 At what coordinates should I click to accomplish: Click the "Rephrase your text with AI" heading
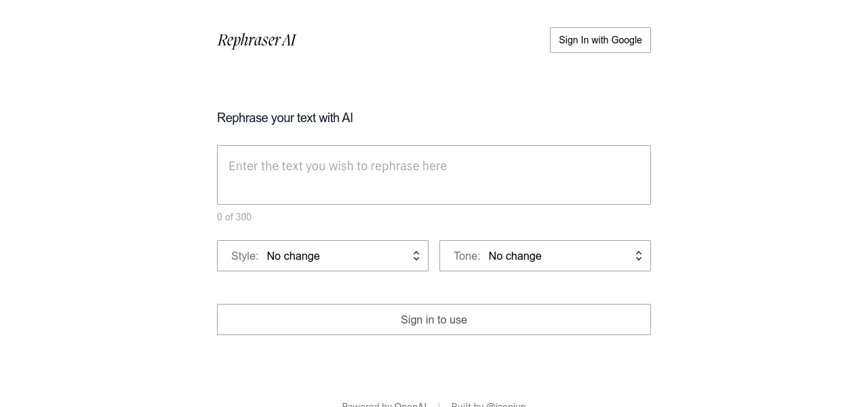tap(285, 118)
